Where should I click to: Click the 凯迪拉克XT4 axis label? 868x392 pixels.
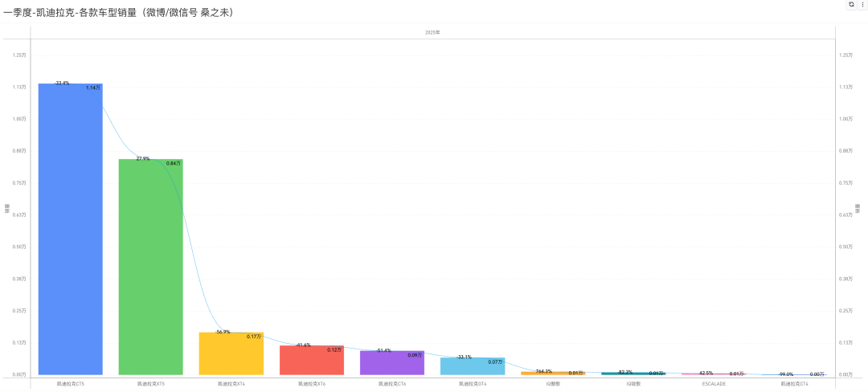tap(231, 382)
